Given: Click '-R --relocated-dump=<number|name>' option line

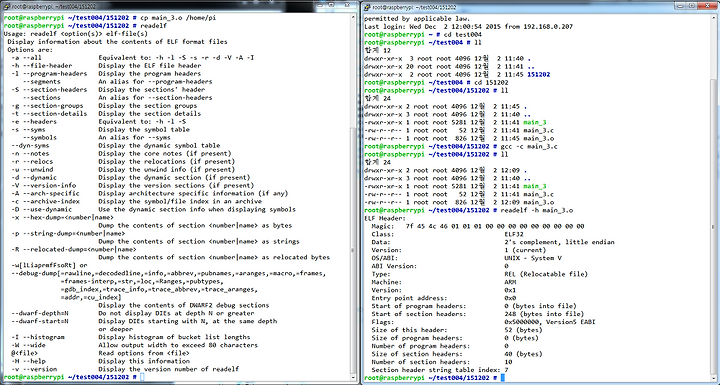Looking at the screenshot, I should click(73, 249).
